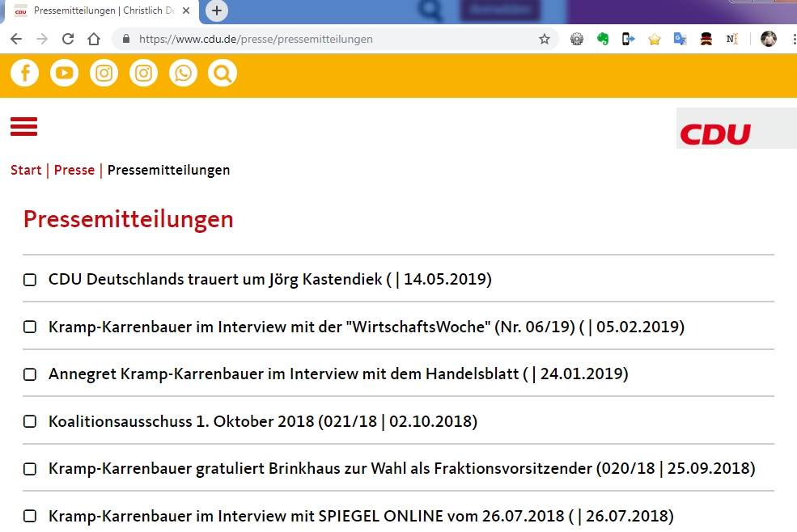Click the red Pressemitteilungen page heading
The image size is (797, 532).
point(129,219)
